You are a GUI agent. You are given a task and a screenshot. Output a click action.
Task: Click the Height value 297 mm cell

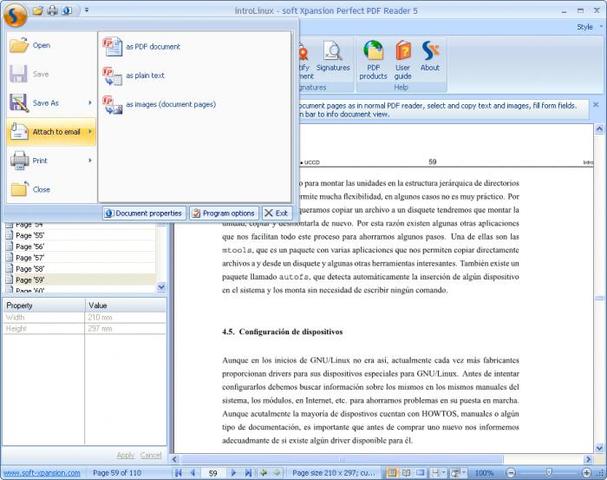[x=125, y=329]
